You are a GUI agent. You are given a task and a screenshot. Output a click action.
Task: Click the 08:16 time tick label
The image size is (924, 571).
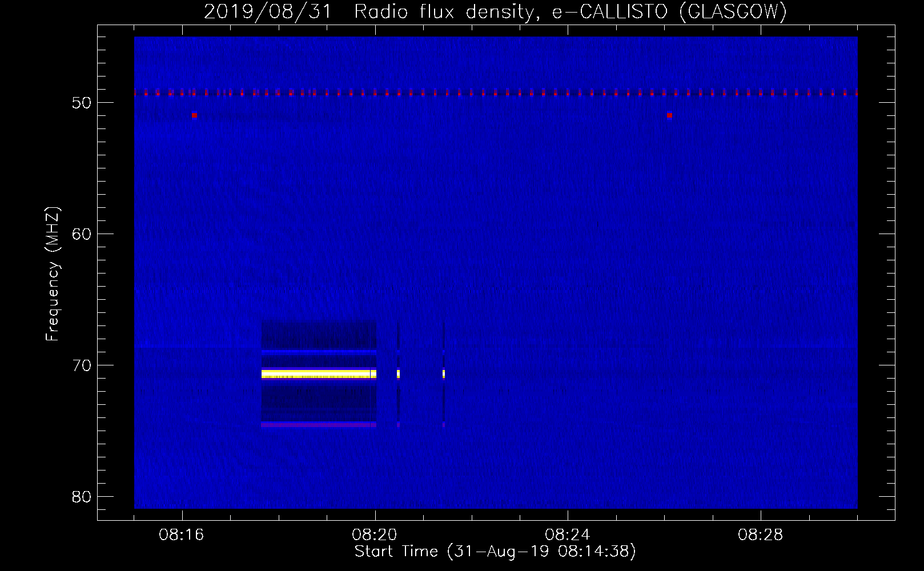point(182,535)
